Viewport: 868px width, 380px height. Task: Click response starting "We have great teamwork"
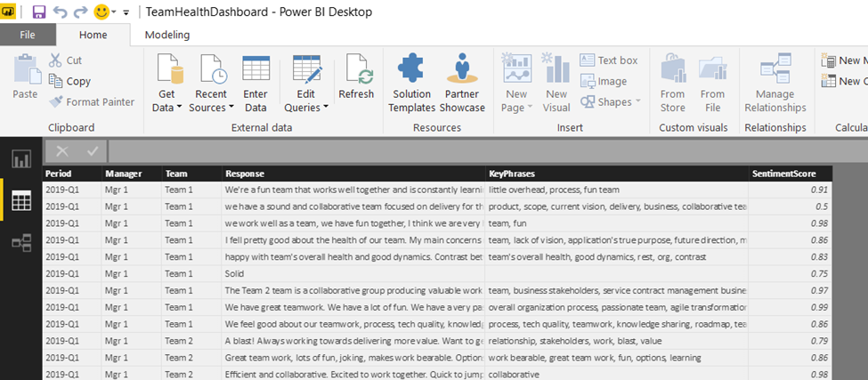pos(353,308)
